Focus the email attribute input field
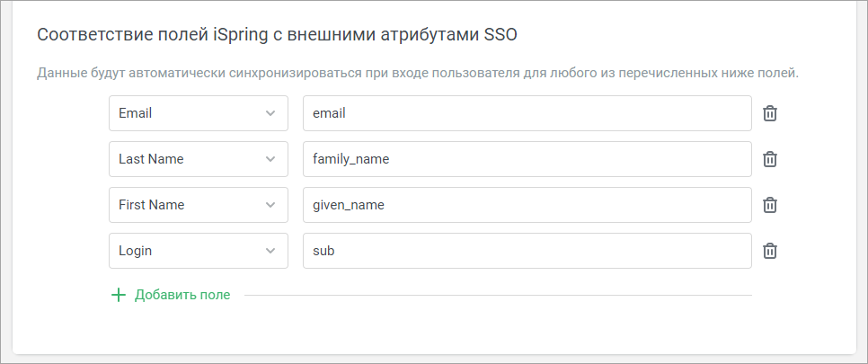The image size is (868, 364). (527, 113)
